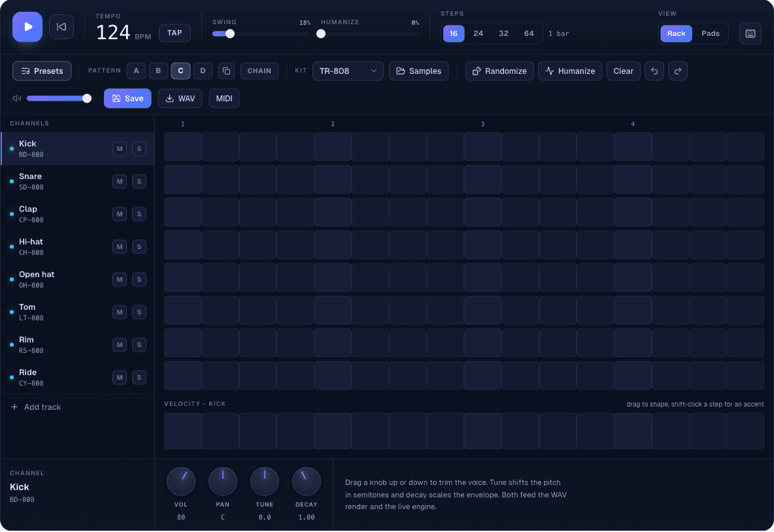Solo the Rim channel

pyautogui.click(x=139, y=344)
